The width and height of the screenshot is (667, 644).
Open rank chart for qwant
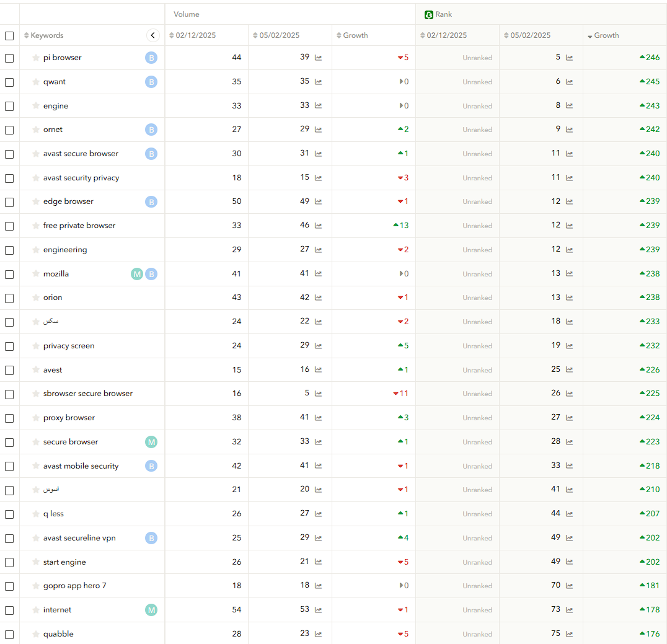coord(569,82)
